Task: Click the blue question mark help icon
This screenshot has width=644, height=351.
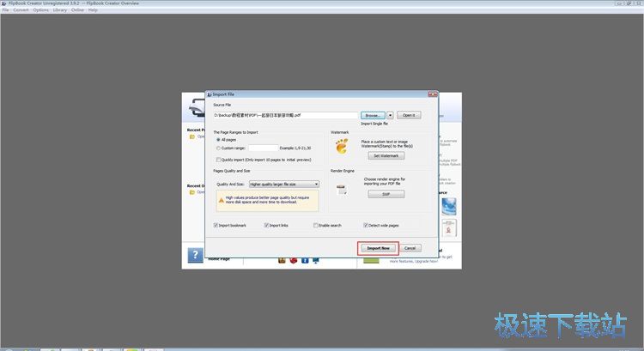Action: [195, 255]
